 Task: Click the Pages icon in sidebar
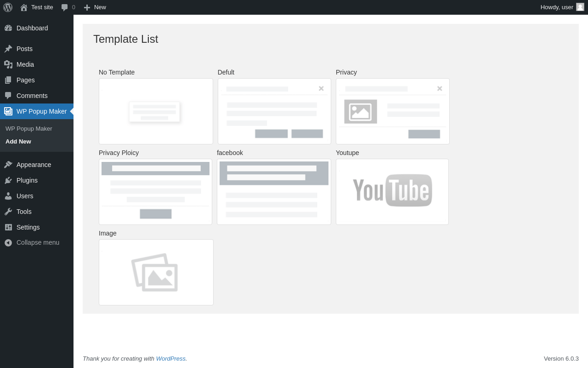[8, 80]
